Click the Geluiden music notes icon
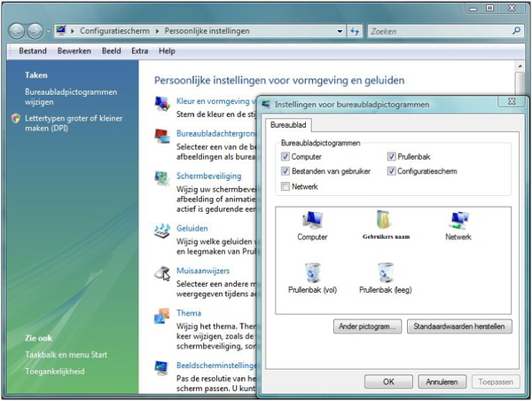The height and width of the screenshot is (401, 532). coord(162,231)
